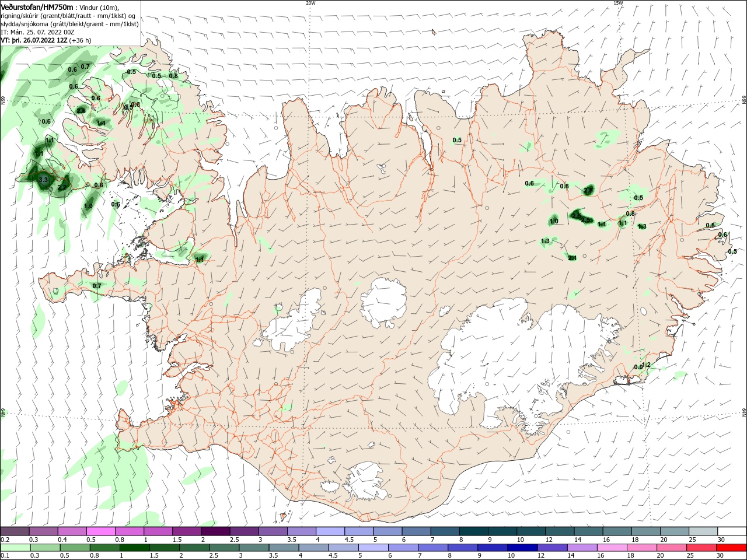This screenshot has width=747, height=560.
Task: Click the 15W longitude label at top
Action: pos(618,3)
